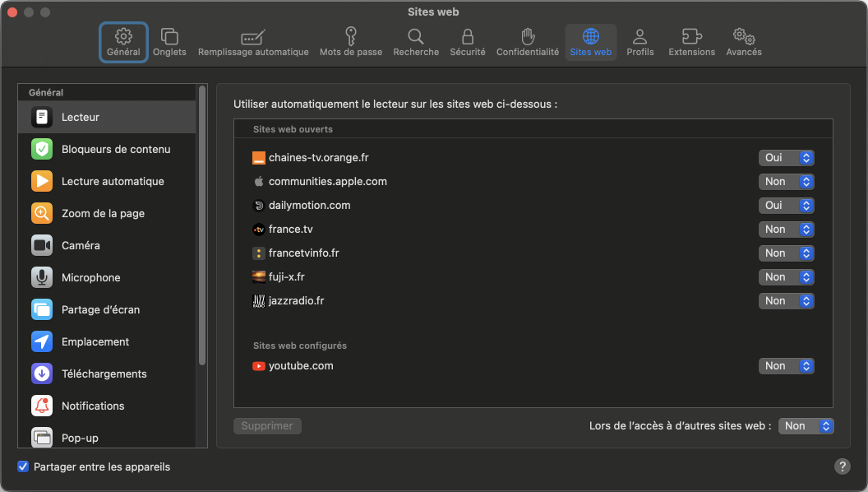Click the sidebar vertical scrollbar
This screenshot has height=492, width=868.
[x=202, y=222]
